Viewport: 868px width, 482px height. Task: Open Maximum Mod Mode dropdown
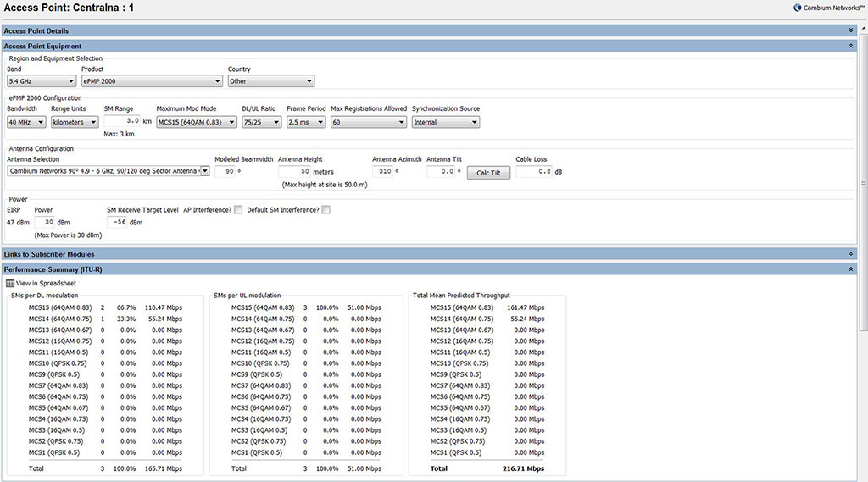coord(197,122)
